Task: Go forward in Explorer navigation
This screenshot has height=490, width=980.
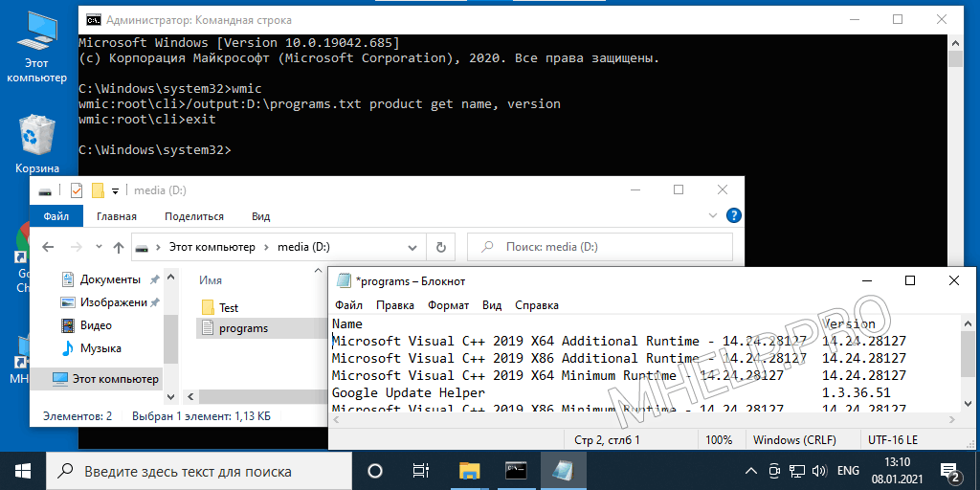Action: 77,248
